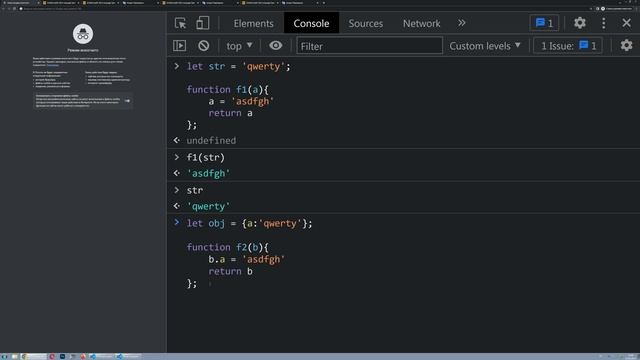Open the Network tab
This screenshot has width=640, height=360.
(421, 23)
